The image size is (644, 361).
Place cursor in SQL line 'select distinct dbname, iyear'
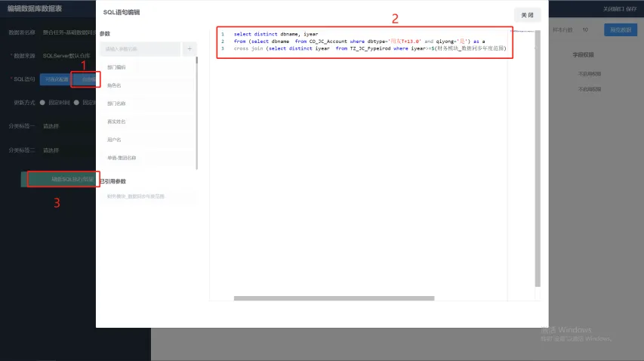click(276, 34)
